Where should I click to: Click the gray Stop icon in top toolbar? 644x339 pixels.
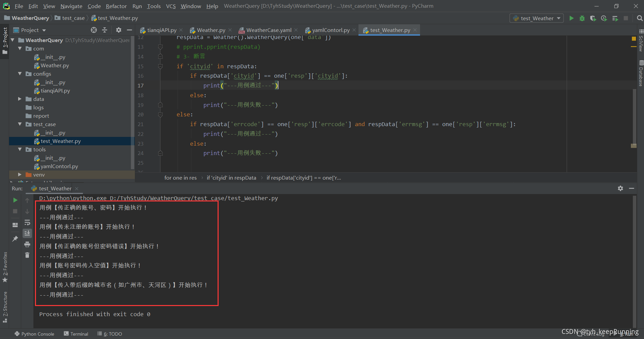point(626,18)
